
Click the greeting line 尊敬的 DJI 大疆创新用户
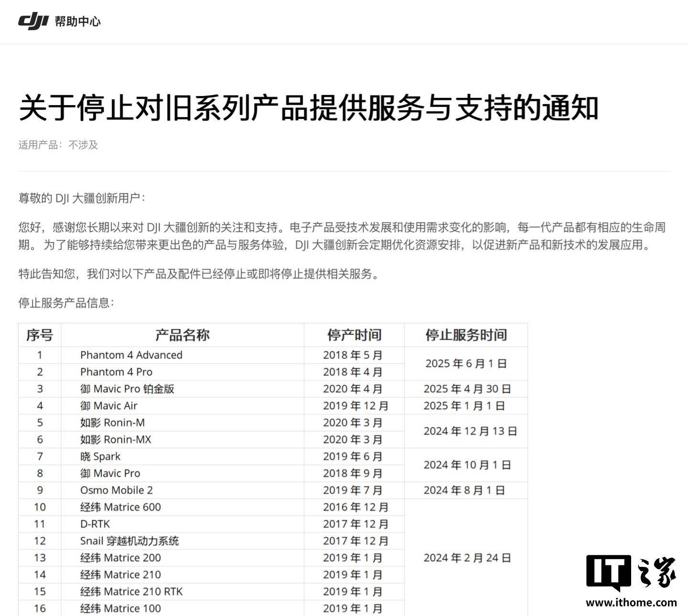82,198
